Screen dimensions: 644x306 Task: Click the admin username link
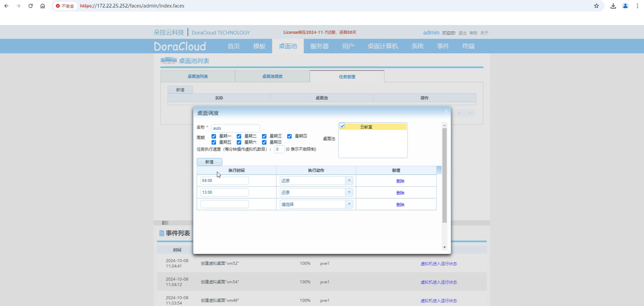click(x=431, y=33)
